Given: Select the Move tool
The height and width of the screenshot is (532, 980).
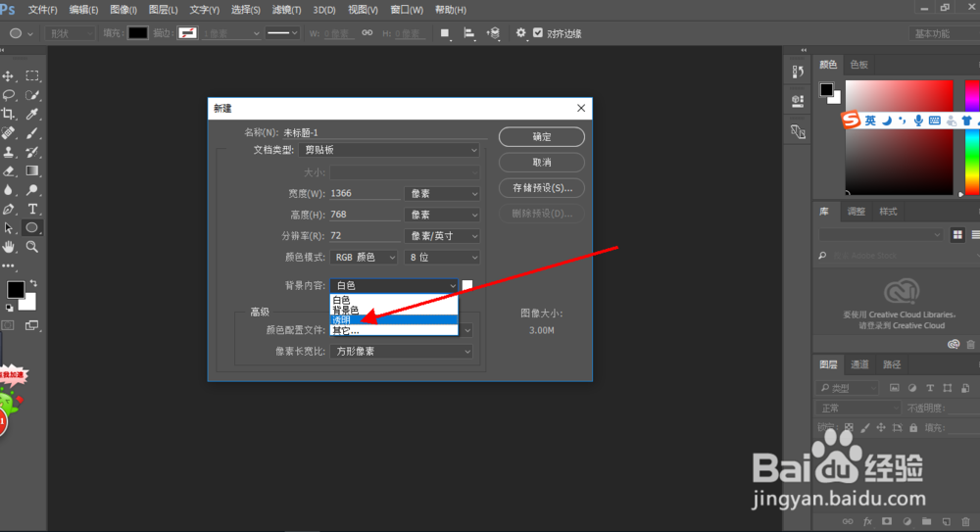Looking at the screenshot, I should (8, 76).
